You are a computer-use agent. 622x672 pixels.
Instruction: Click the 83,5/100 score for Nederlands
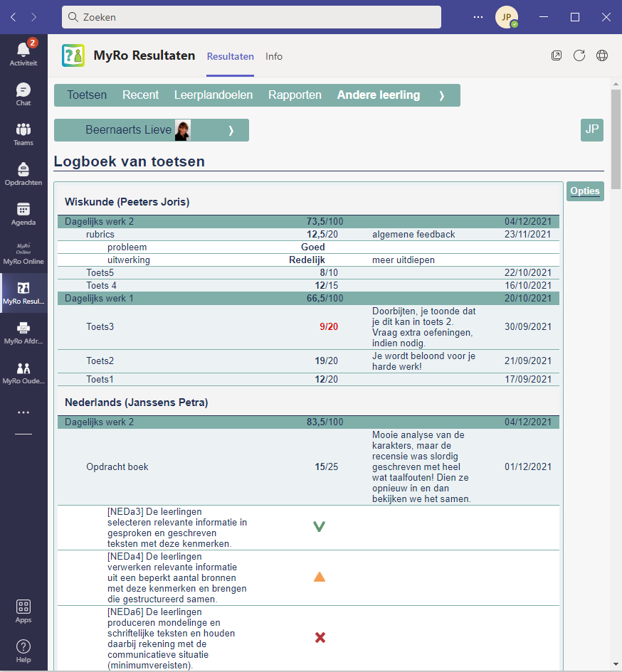tap(325, 422)
